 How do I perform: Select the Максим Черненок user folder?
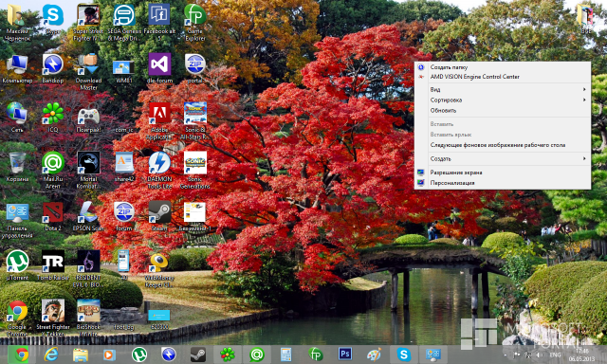17,23
